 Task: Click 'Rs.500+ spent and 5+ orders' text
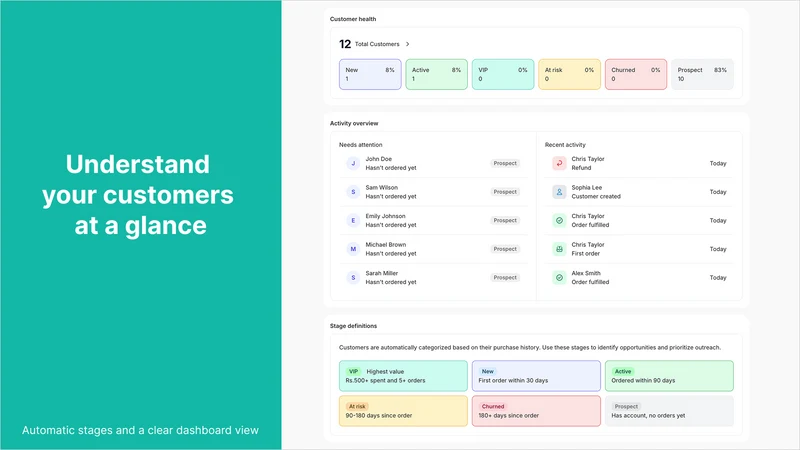coord(385,381)
